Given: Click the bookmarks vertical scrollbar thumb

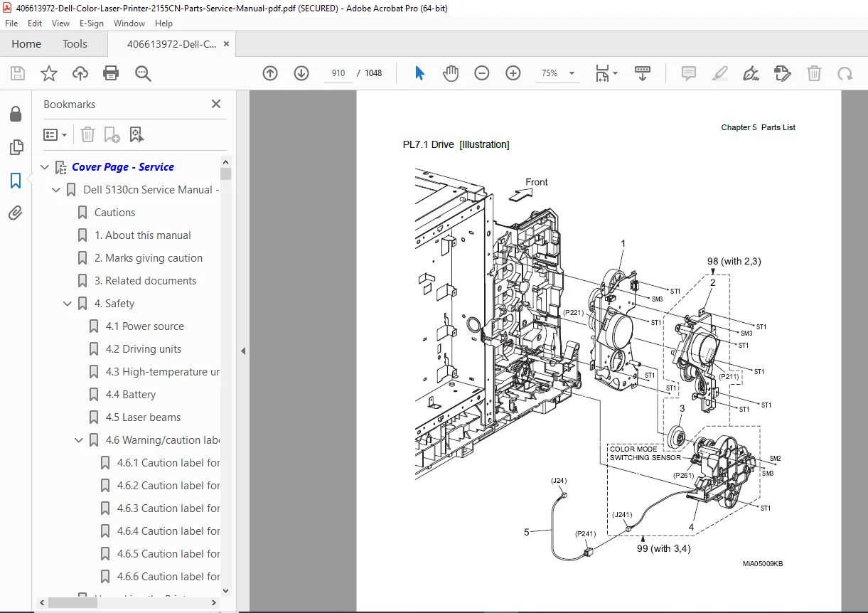Looking at the screenshot, I should pyautogui.click(x=226, y=174).
